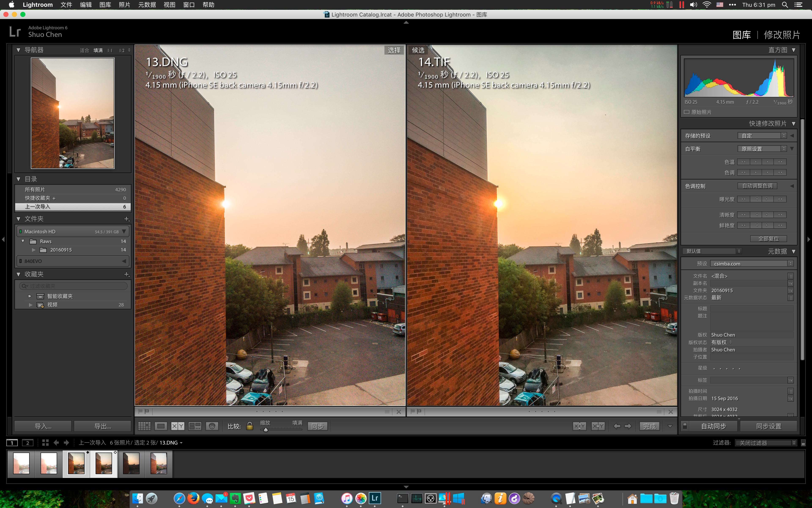
Task: Click the 导出... button
Action: 102,426
